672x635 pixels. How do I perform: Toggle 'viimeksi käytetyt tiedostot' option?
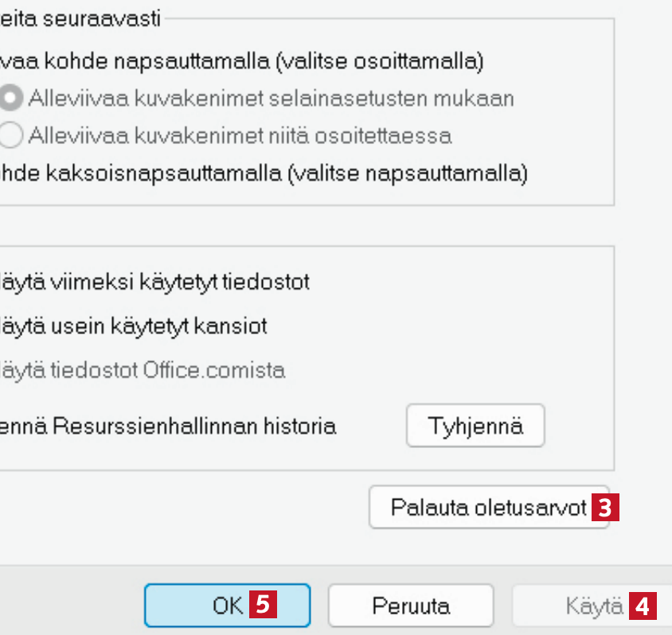155,282
